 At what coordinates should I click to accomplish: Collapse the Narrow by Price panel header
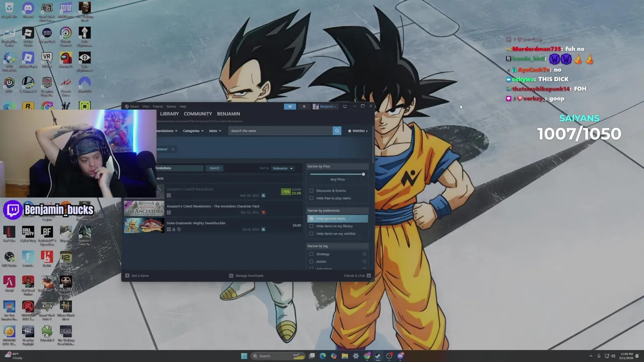338,166
